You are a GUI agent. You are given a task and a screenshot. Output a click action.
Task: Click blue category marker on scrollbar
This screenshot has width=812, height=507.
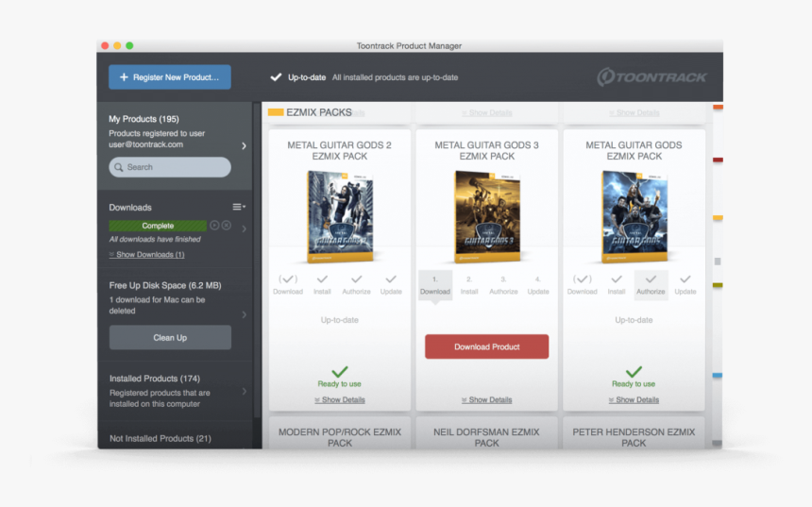point(718,375)
